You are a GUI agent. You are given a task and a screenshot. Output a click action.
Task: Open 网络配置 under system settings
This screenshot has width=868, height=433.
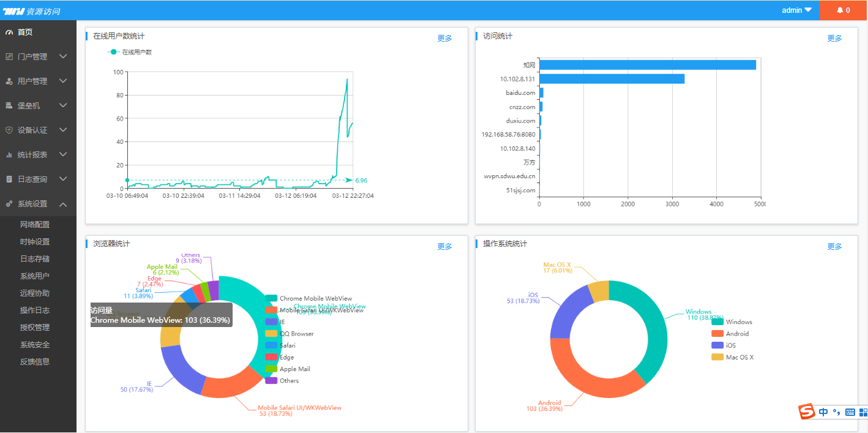(x=35, y=225)
